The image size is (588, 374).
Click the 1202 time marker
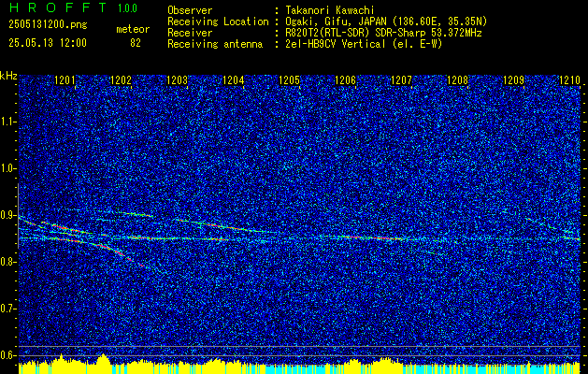[x=122, y=80]
